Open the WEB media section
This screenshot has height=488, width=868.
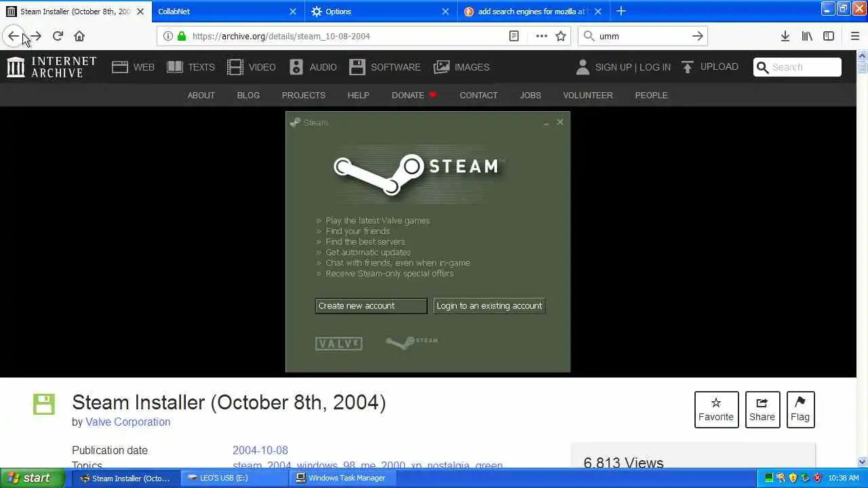(133, 67)
